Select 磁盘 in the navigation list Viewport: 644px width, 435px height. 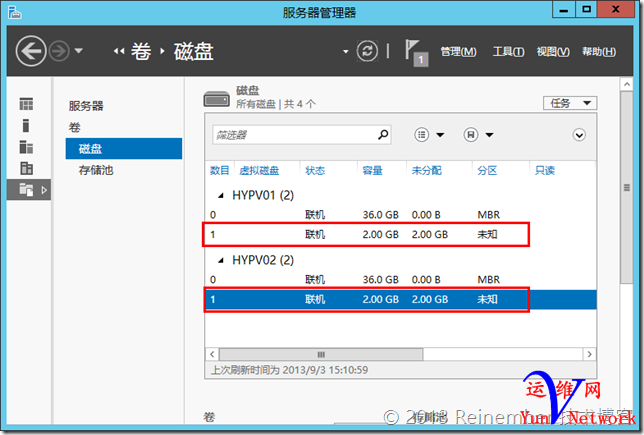point(124,149)
